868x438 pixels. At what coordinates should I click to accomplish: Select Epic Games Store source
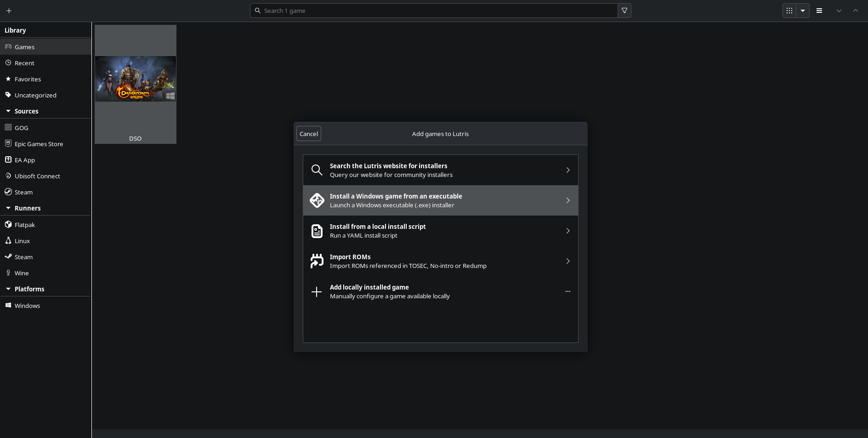pos(45,144)
